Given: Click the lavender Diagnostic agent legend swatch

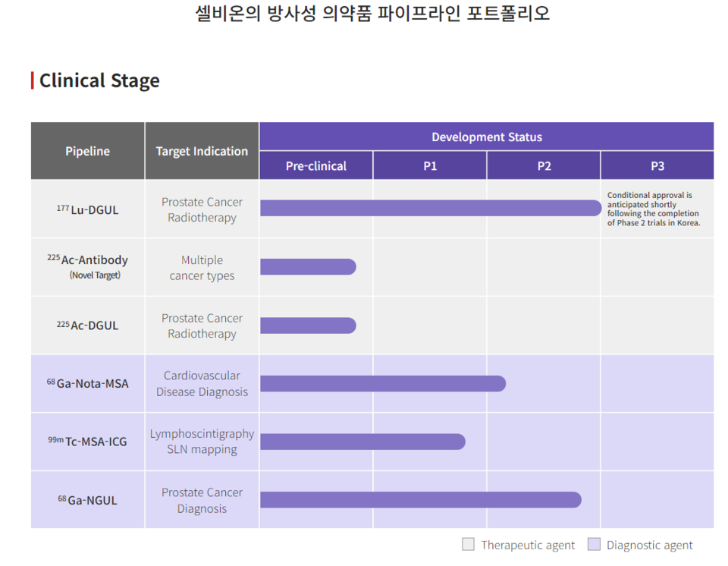Looking at the screenshot, I should click(594, 544).
